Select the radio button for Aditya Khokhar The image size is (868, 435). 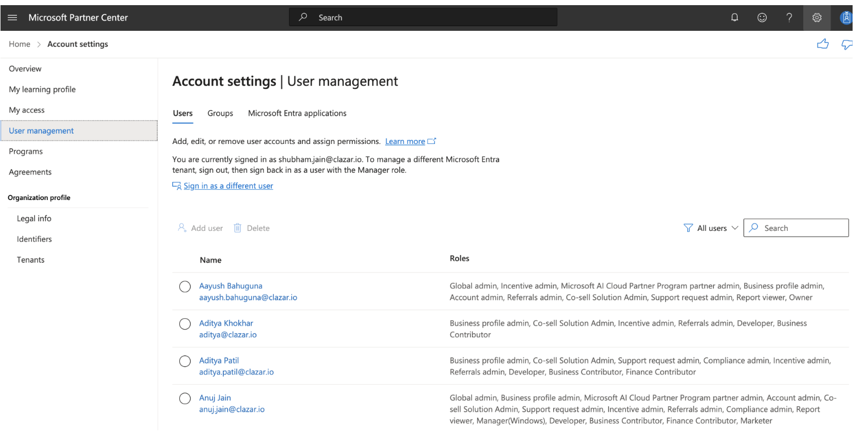[185, 324]
